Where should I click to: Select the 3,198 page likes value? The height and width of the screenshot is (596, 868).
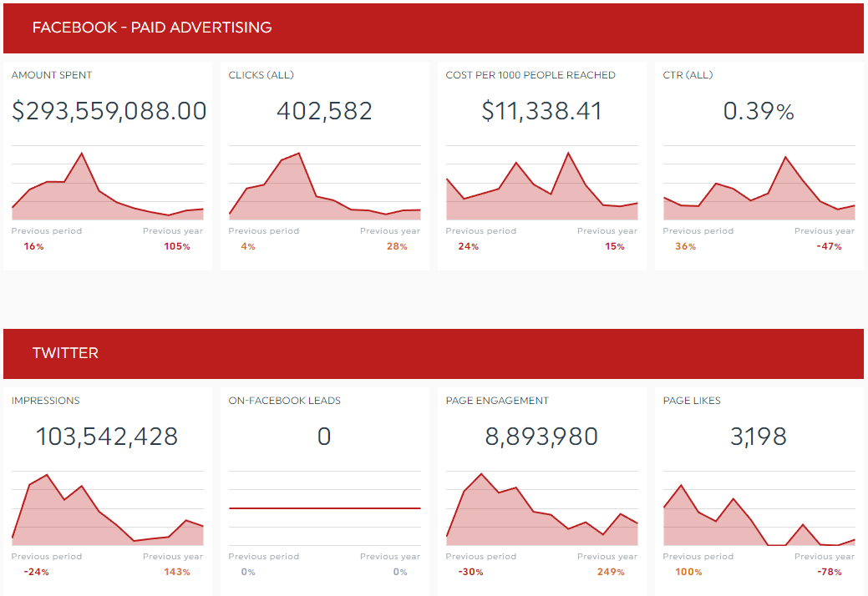pyautogui.click(x=759, y=437)
